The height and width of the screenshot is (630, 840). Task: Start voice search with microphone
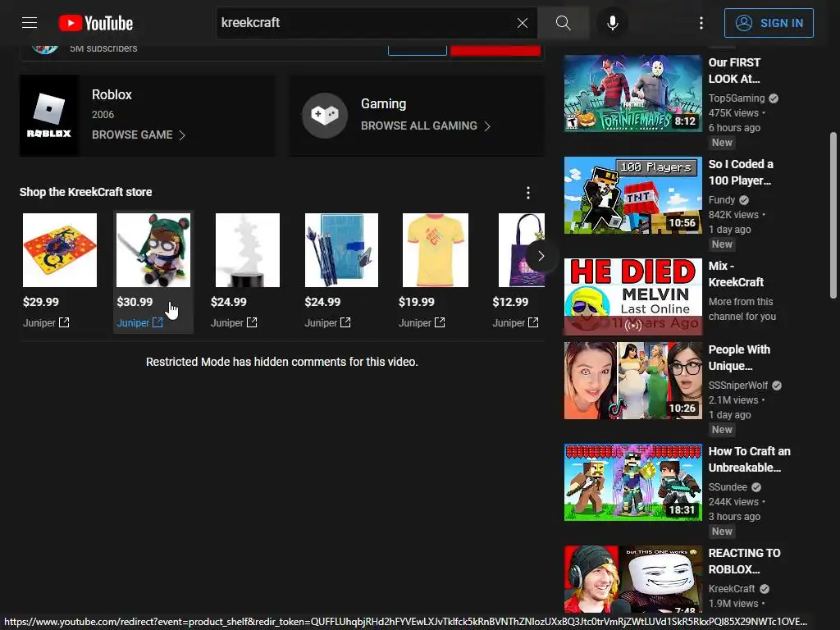pyautogui.click(x=612, y=22)
